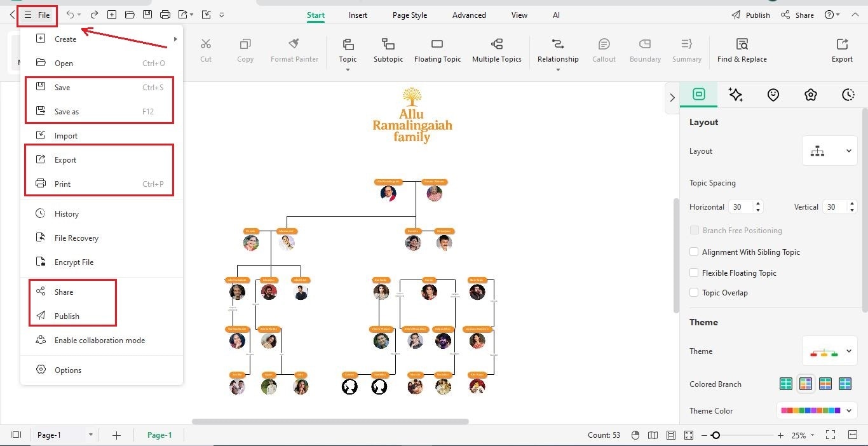Click the Vertical spacing value field
This screenshot has height=446, width=868.
point(836,207)
